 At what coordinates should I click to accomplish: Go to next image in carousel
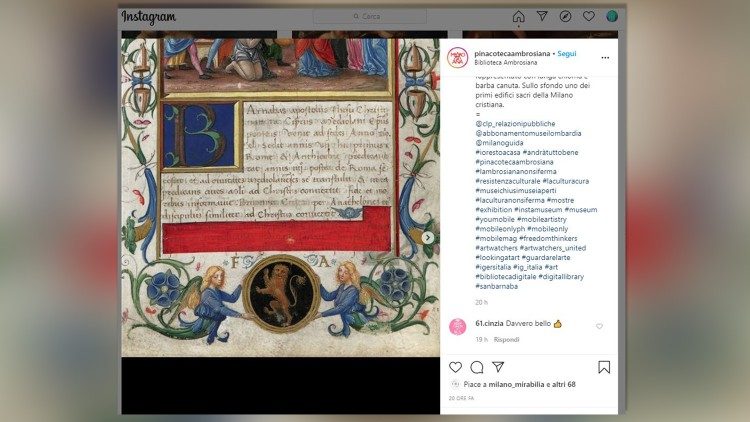coord(428,237)
